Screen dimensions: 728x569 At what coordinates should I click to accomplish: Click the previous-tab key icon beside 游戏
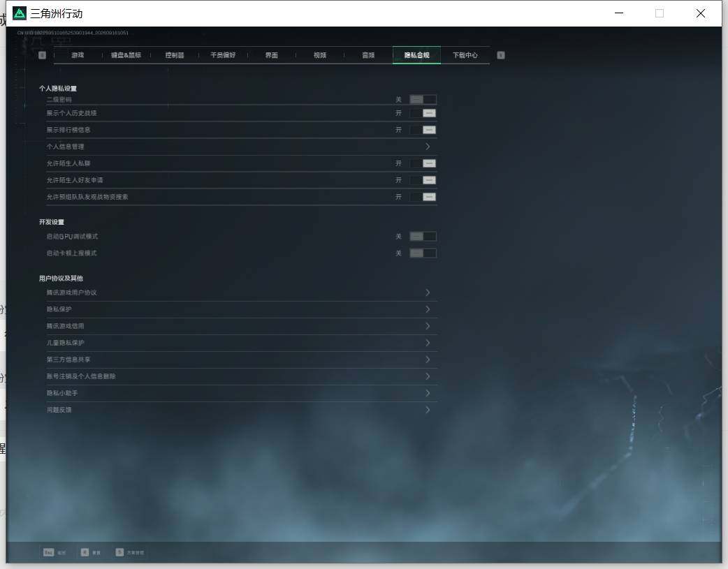[x=42, y=55]
